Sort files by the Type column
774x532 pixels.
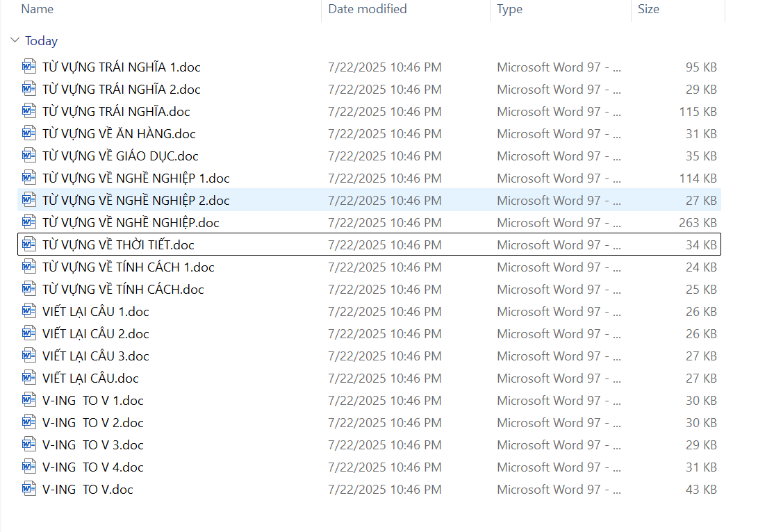510,9
